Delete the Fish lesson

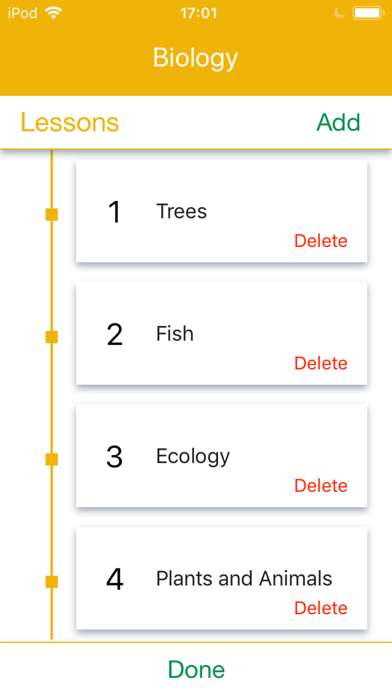click(x=321, y=364)
